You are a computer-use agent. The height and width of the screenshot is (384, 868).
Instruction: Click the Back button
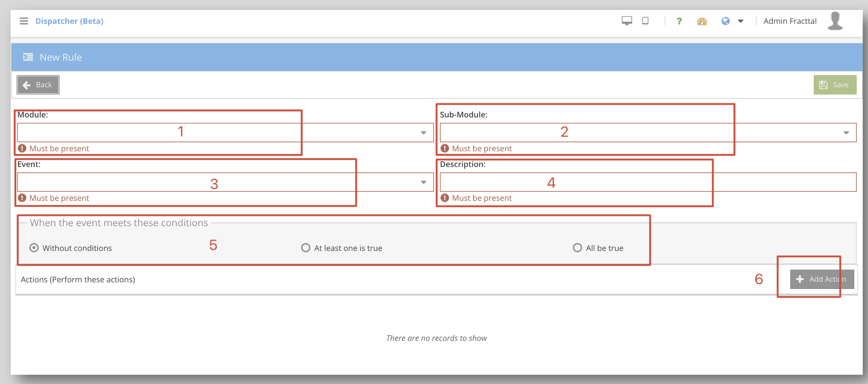coord(38,85)
